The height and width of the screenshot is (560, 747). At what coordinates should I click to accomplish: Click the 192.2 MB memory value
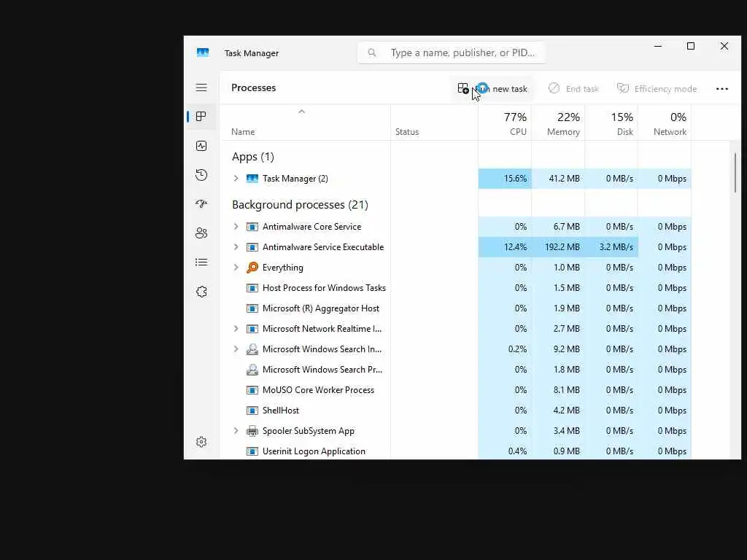click(562, 247)
